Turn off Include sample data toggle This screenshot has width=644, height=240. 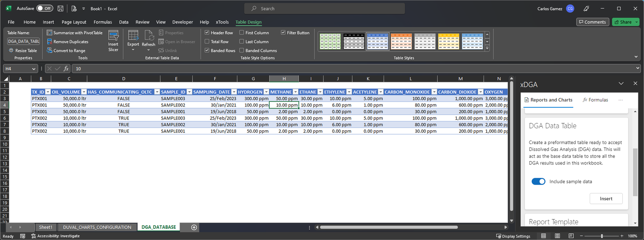pos(538,181)
